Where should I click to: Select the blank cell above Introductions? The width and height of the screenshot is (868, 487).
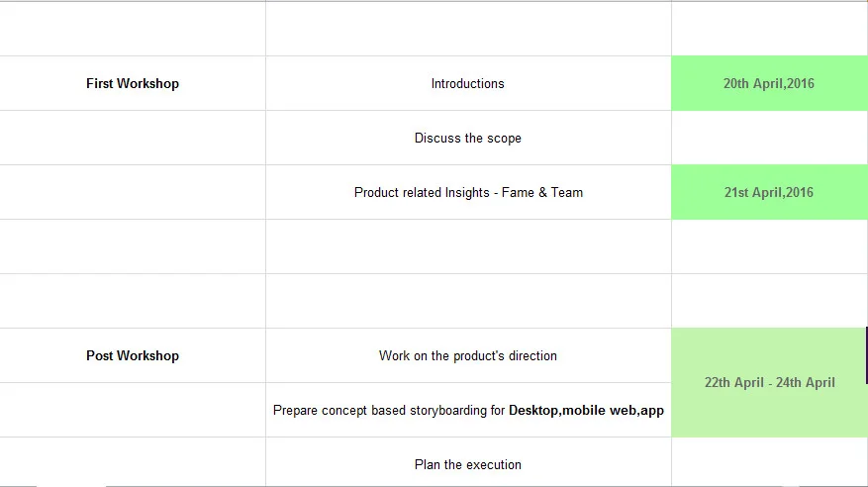pyautogui.click(x=468, y=29)
